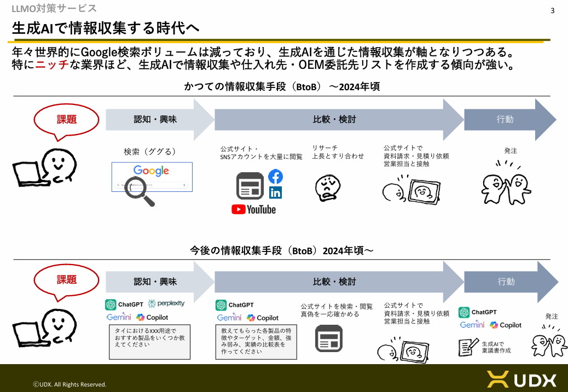This screenshot has height=392, width=568.
Task: Click the upper 行動 arrow
Action: tap(509, 120)
